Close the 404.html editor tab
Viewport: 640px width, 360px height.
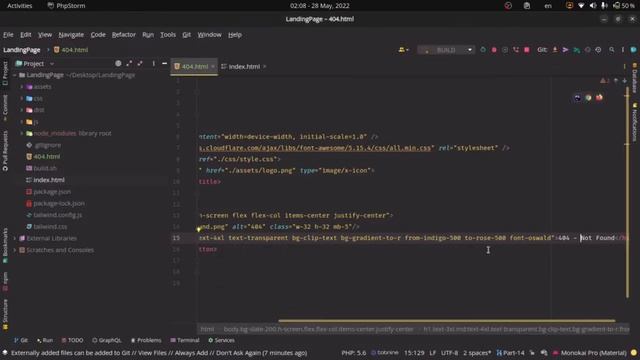point(213,67)
